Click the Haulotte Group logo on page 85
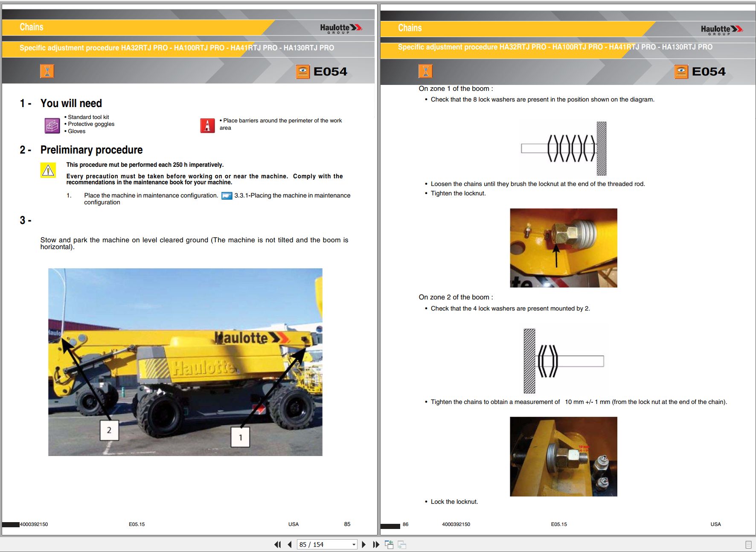The image size is (756, 552). (x=341, y=29)
